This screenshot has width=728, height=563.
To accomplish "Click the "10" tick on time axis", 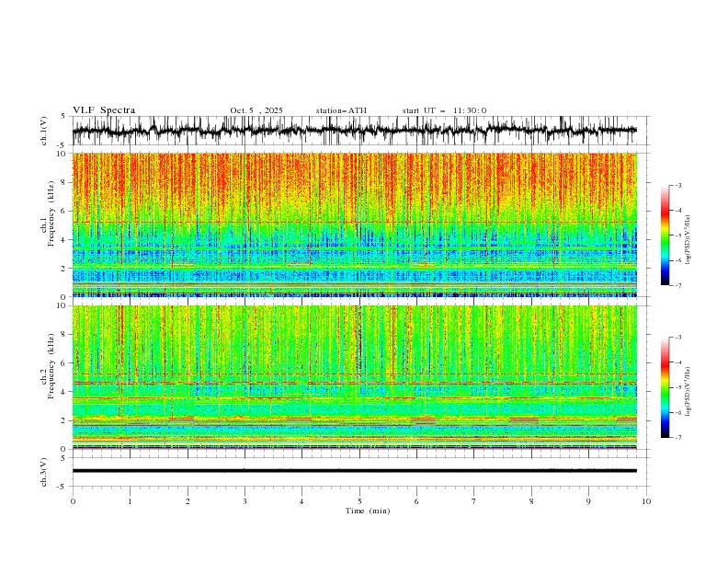I will pyautogui.click(x=646, y=501).
